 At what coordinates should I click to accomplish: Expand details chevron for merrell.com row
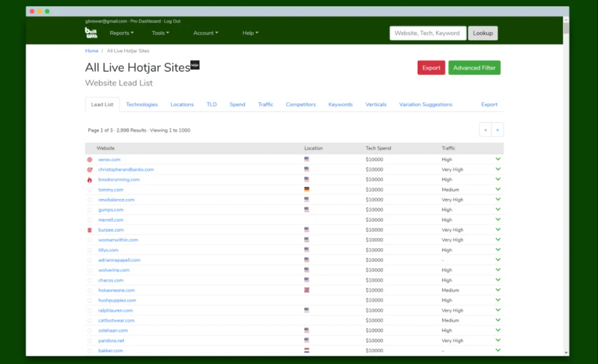click(498, 219)
